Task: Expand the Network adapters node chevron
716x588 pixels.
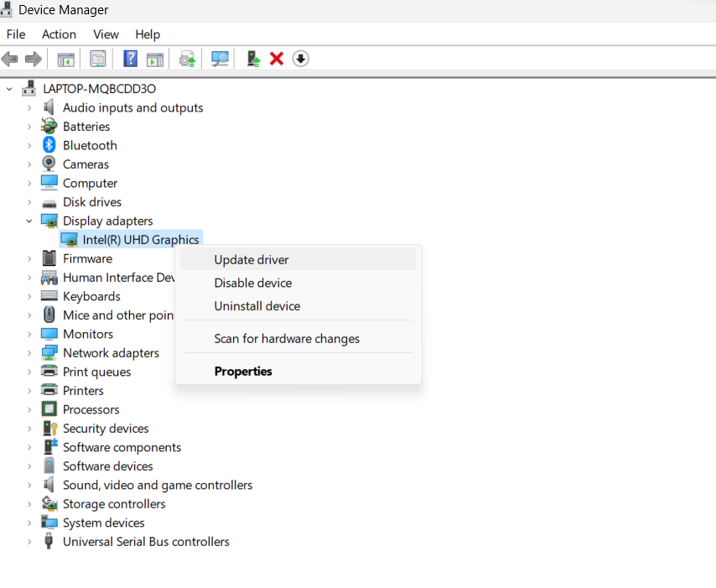Action: click(29, 353)
